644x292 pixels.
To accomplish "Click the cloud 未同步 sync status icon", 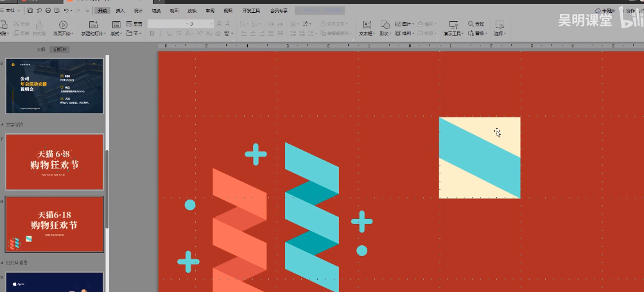I will click(x=598, y=11).
